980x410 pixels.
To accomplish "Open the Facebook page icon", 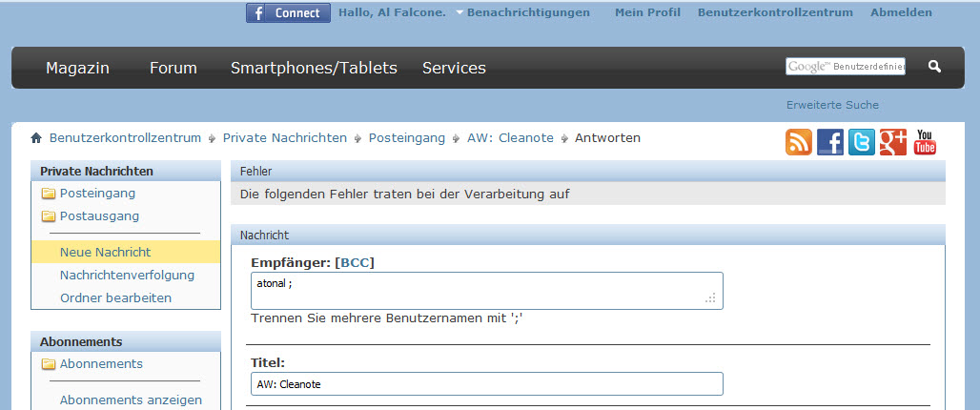I will pyautogui.click(x=830, y=142).
